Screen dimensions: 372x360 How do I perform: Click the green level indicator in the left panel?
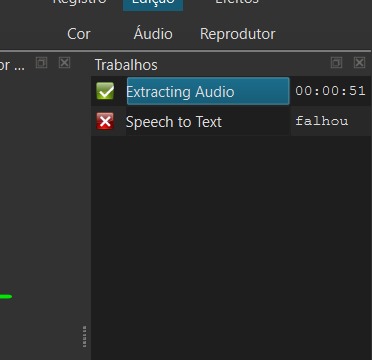coord(6,296)
